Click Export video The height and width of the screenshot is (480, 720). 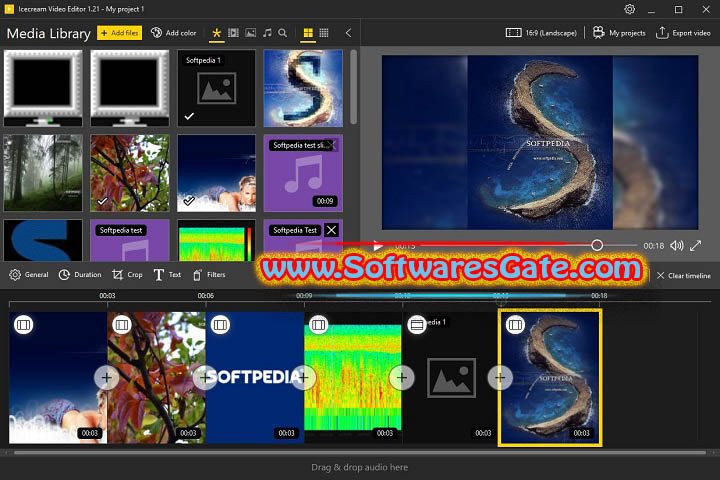point(683,33)
